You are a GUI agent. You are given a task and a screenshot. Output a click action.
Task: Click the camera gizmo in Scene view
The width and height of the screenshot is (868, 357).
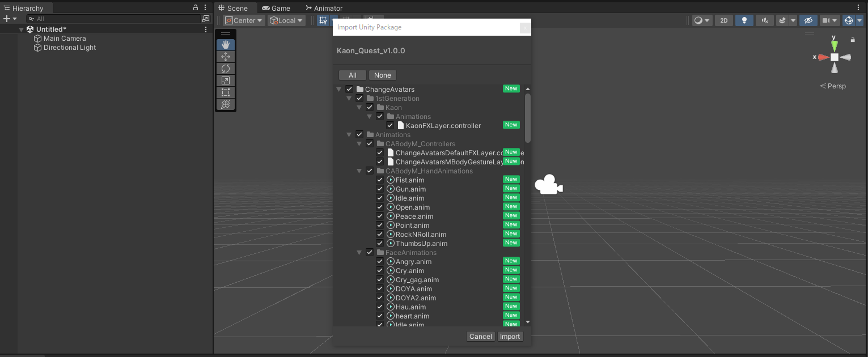point(548,185)
